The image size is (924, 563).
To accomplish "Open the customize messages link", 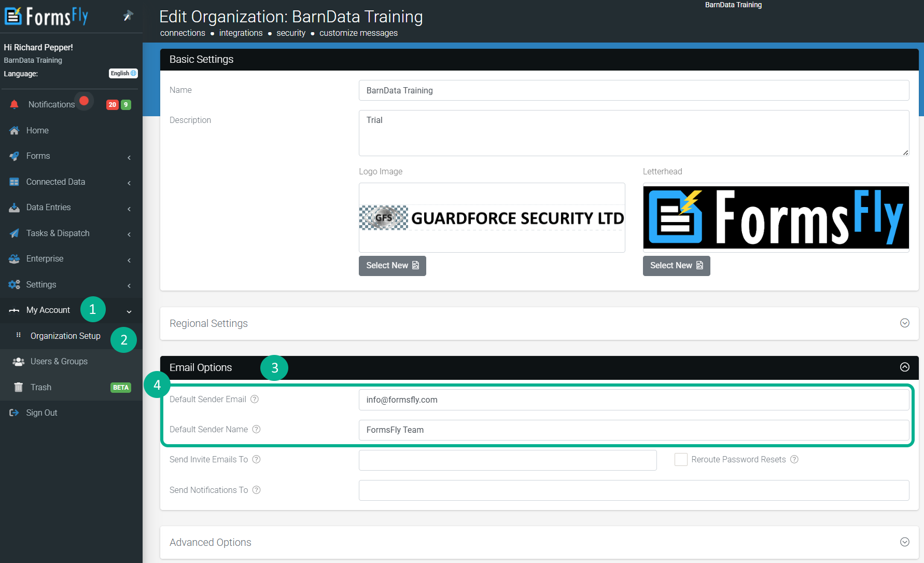I will pyautogui.click(x=358, y=33).
